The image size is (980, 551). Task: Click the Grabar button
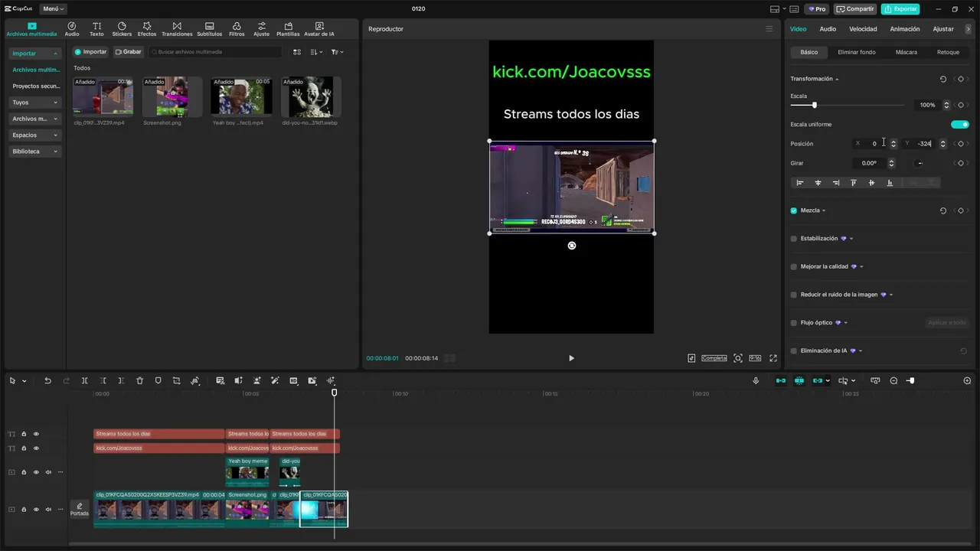pos(129,52)
